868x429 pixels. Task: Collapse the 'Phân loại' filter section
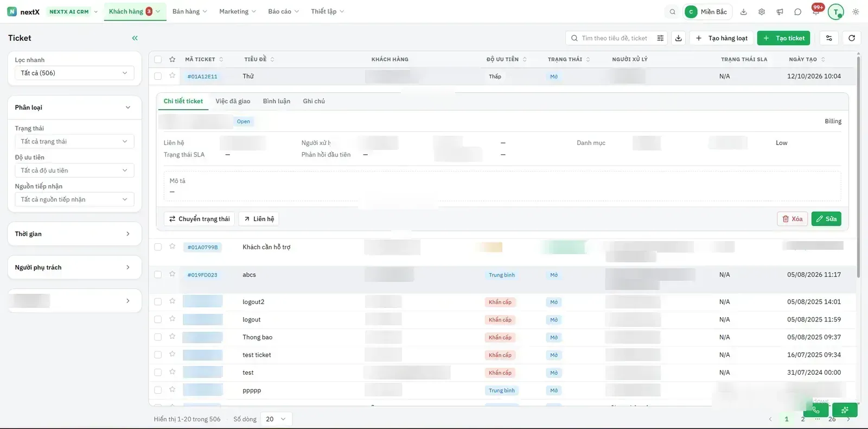[74, 108]
